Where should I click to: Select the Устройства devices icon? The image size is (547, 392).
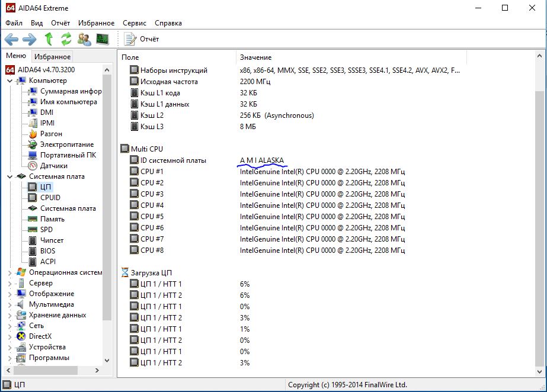pos(21,347)
